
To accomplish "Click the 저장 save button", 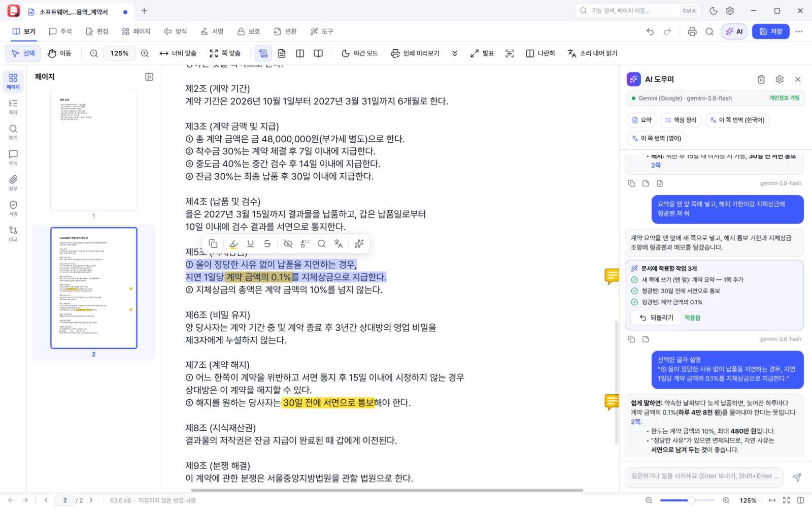I will pos(771,31).
